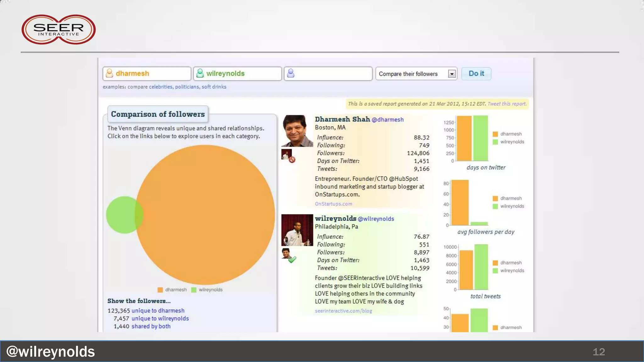Open the politicians example link
Screen dimensions: 644x362
(187, 87)
